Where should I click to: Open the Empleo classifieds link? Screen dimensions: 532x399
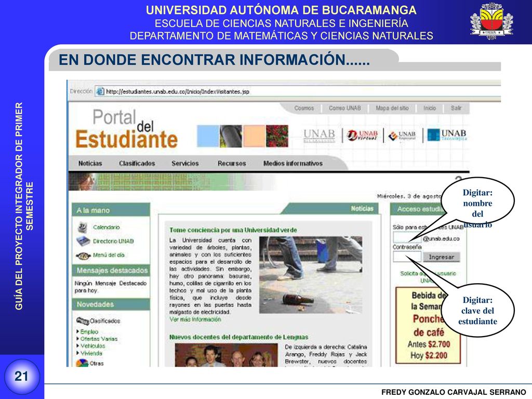pyautogui.click(x=89, y=332)
